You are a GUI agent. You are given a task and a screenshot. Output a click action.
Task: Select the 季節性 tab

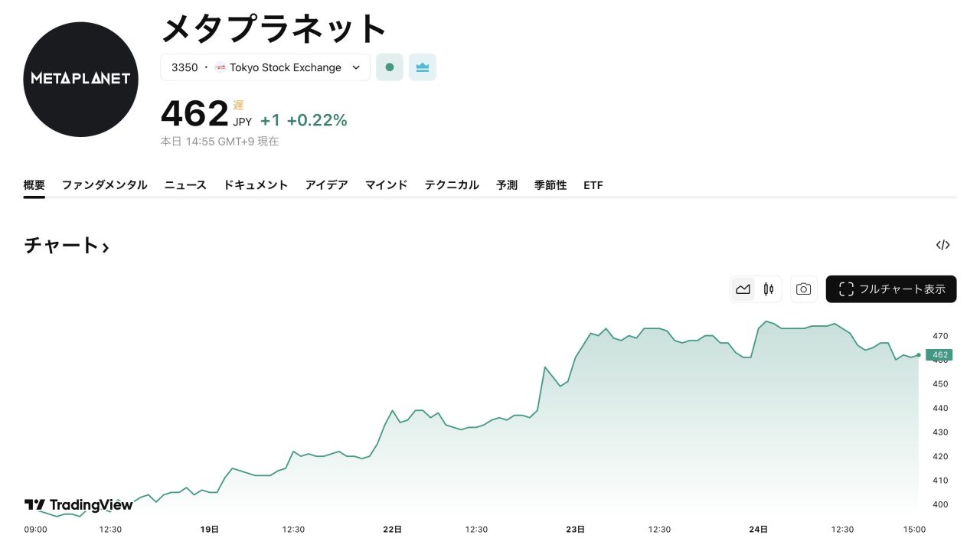point(550,185)
